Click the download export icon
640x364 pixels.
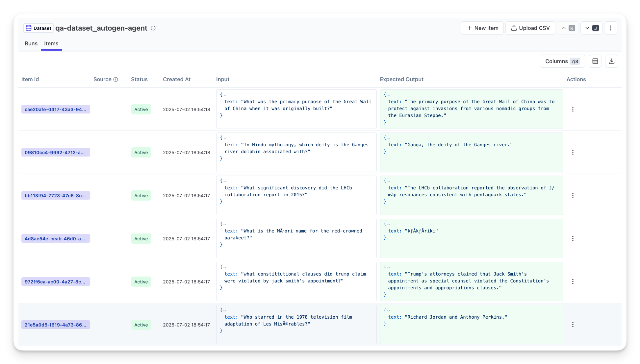[x=611, y=61]
